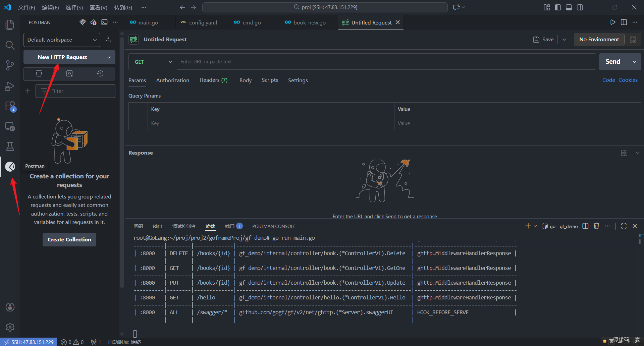
Task: Kill the terminal with trash icon
Action: coord(596,226)
